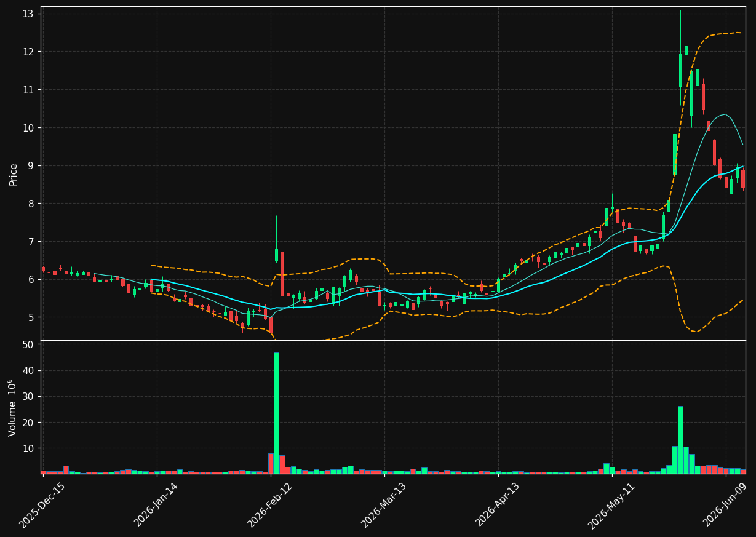
Task: Click price tick label 6
Action: 31,279
